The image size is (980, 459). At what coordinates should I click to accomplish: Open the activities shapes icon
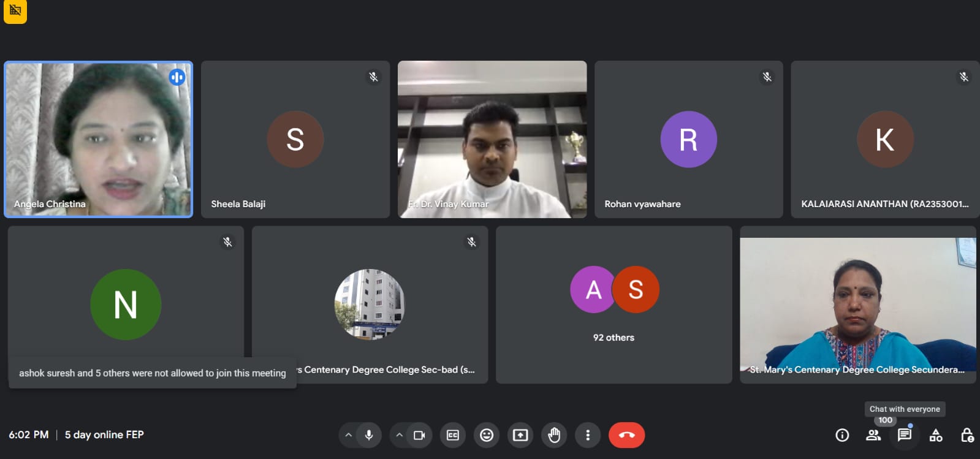pyautogui.click(x=936, y=435)
